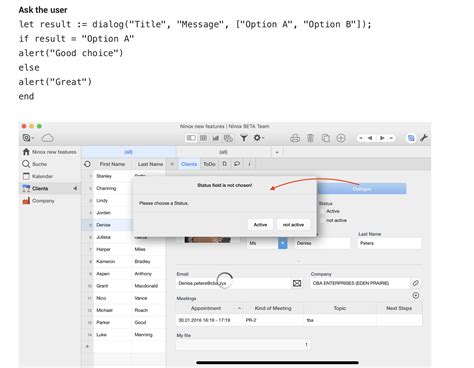Go to the next record arrow
The height and width of the screenshot is (368, 474).
click(x=382, y=138)
